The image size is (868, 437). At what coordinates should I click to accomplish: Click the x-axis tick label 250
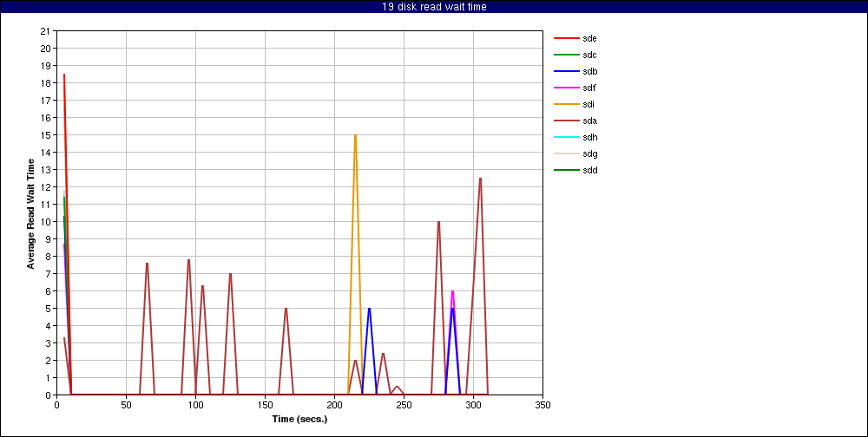tap(404, 405)
